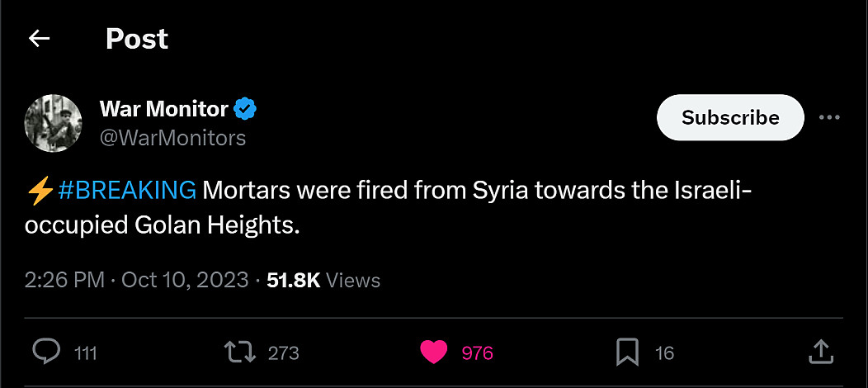The width and height of the screenshot is (868, 388).
Task: Go back using the left arrow
Action: coord(39,39)
